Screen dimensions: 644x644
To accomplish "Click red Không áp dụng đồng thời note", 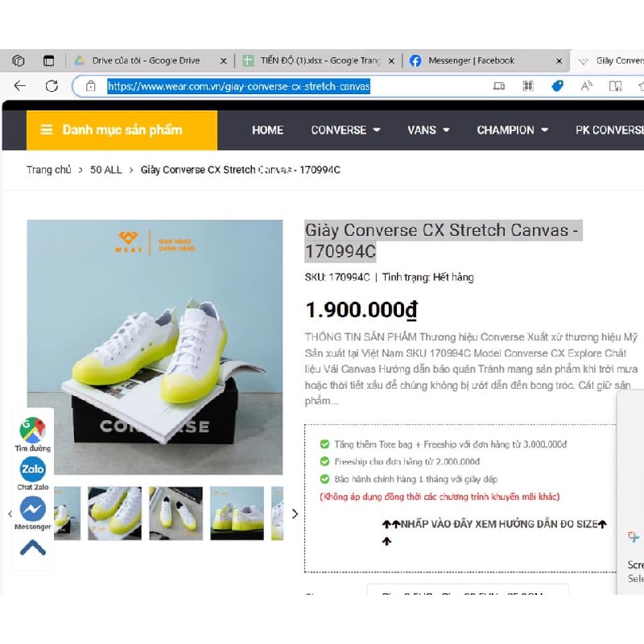I will pos(440,497).
